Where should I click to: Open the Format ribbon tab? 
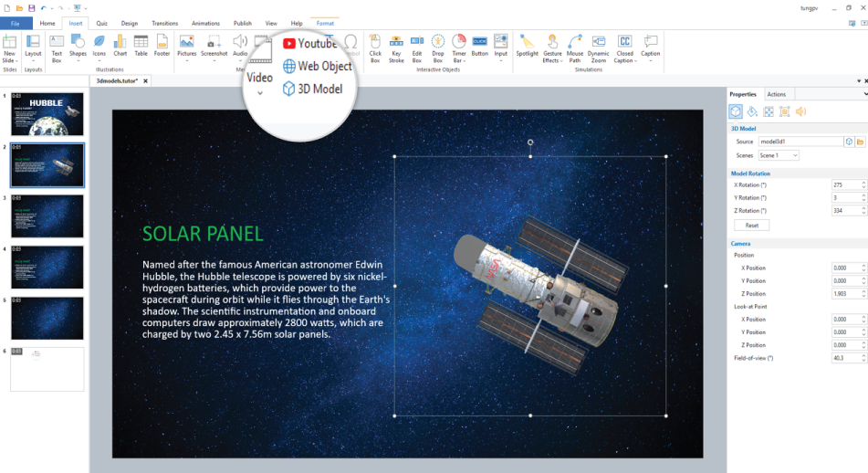click(325, 23)
